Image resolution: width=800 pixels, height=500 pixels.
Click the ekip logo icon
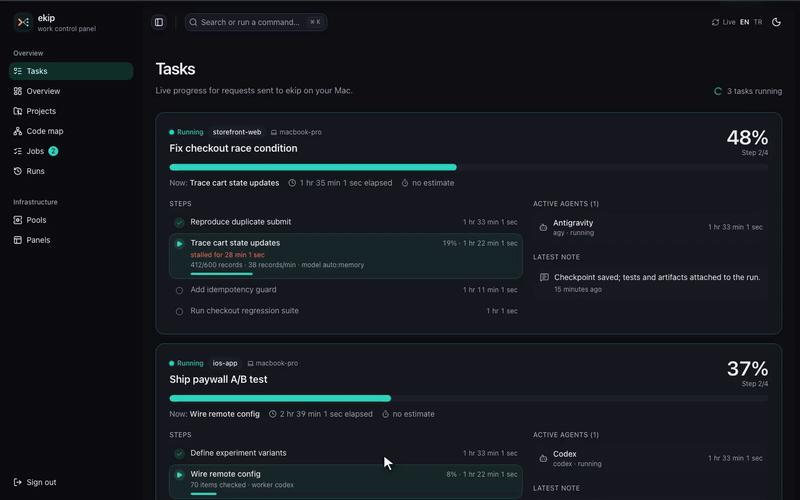(x=23, y=22)
